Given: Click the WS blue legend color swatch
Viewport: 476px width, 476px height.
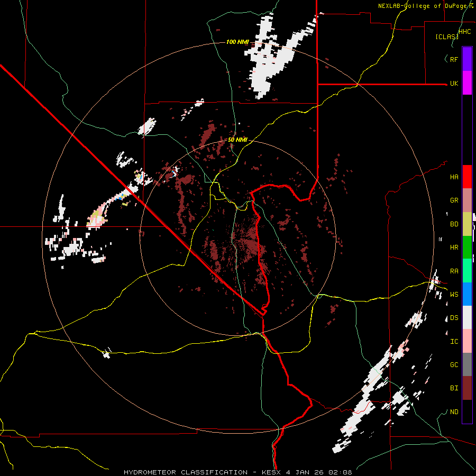Looking at the screenshot, I should coord(467,294).
